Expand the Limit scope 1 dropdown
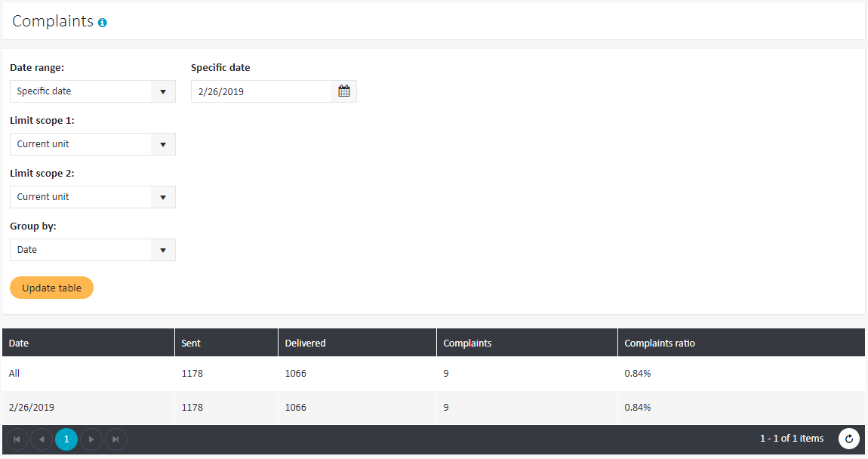The width and height of the screenshot is (868, 459). tap(92, 144)
